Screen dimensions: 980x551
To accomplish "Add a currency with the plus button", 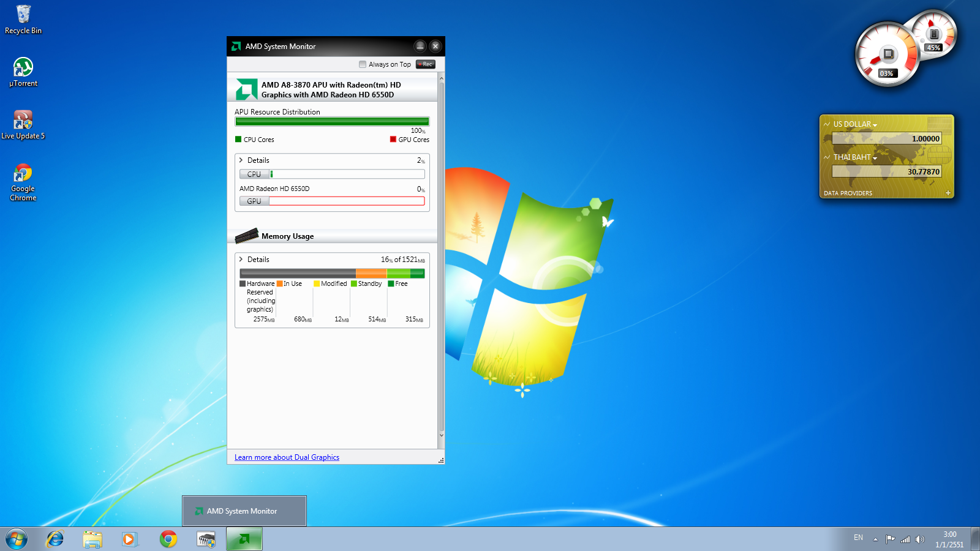I will pyautogui.click(x=948, y=193).
